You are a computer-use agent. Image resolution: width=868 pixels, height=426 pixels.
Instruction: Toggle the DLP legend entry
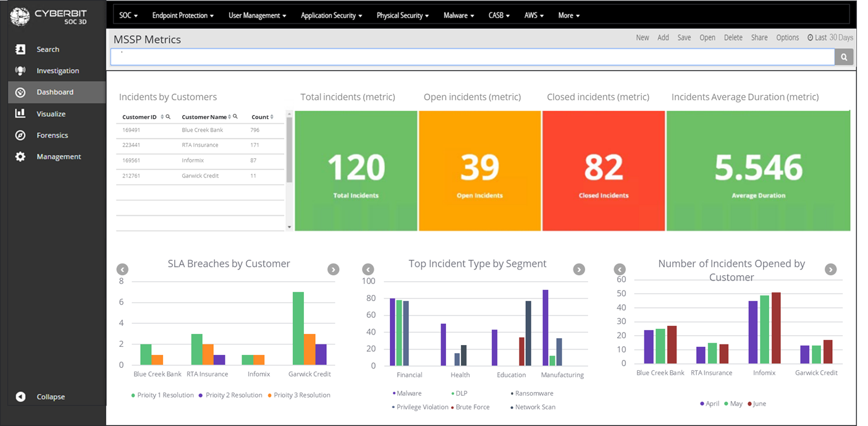click(460, 393)
